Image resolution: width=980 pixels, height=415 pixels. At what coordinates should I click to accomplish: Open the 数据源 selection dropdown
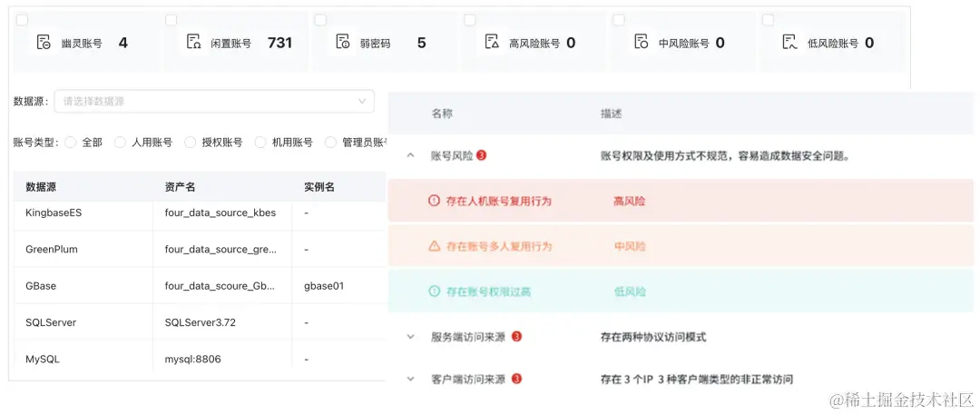coord(214,102)
